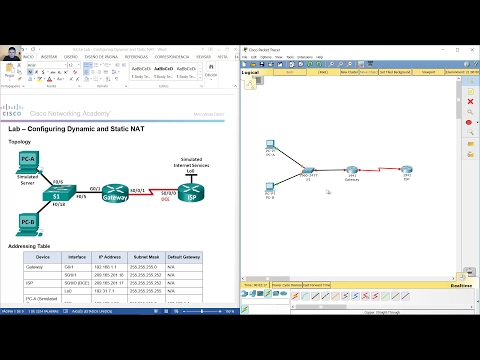Expand the Word styles gallery

pyautogui.click(x=200, y=78)
